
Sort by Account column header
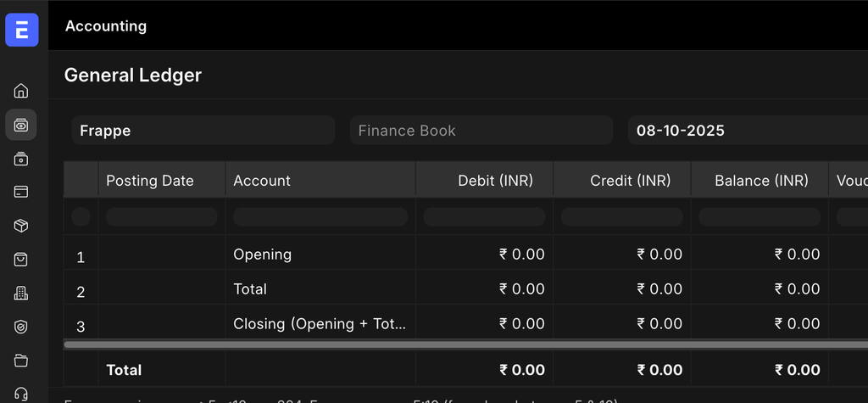pyautogui.click(x=320, y=181)
